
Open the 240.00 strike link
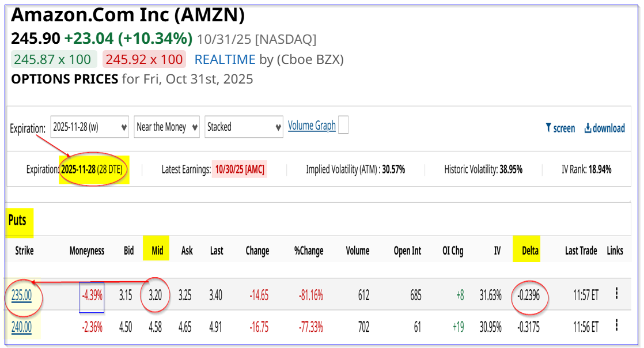pos(21,327)
